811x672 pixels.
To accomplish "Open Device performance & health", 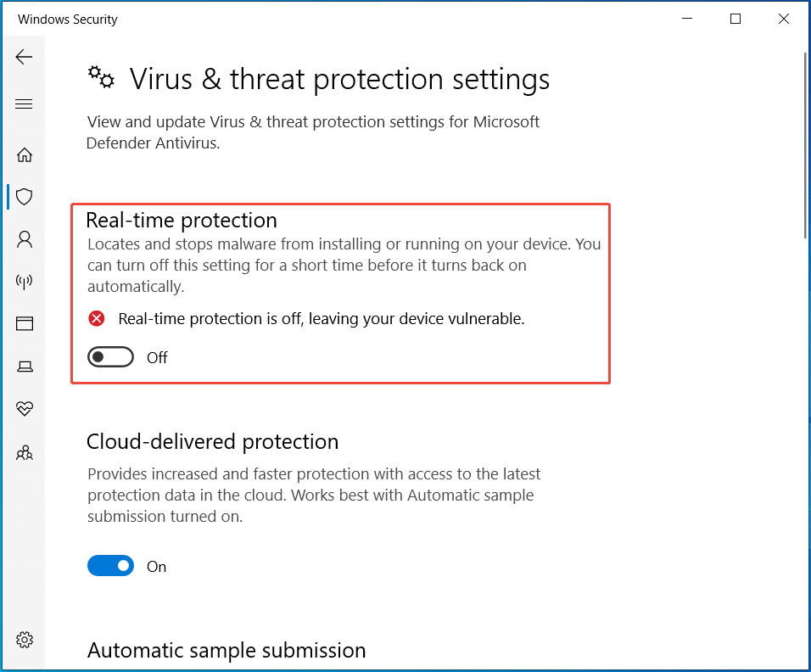I will (x=24, y=408).
